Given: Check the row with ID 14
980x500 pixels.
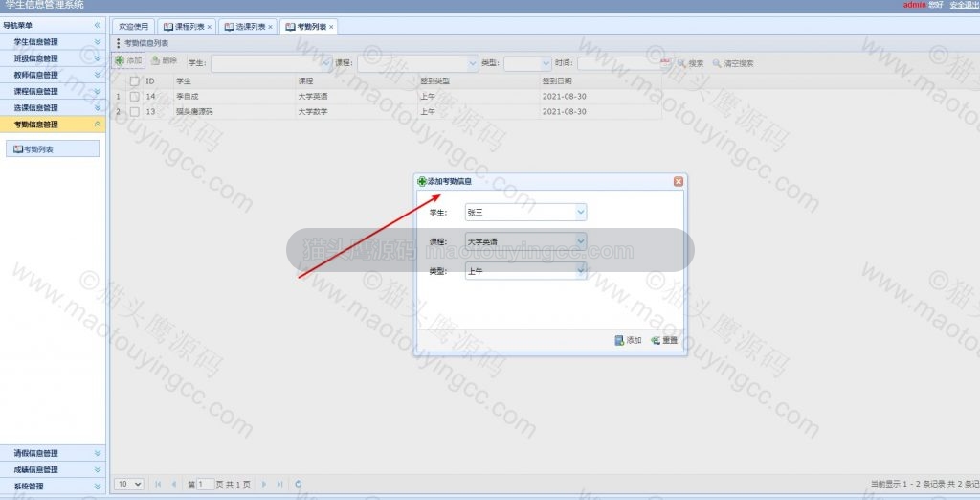Looking at the screenshot, I should (134, 97).
